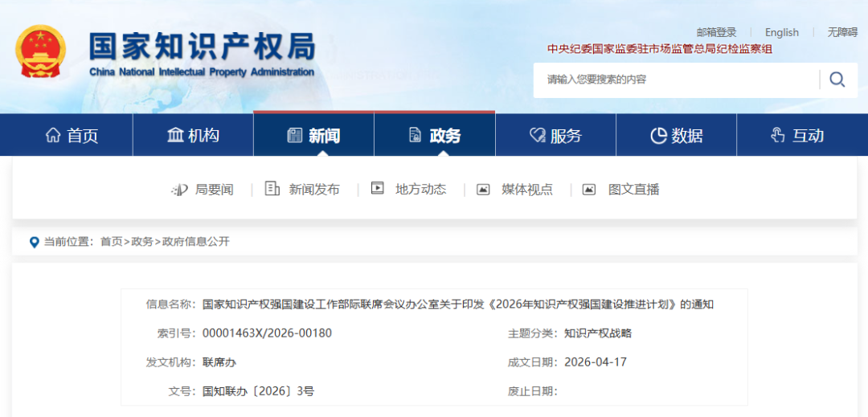The width and height of the screenshot is (868, 417).
Task: Click the 废止日期 label
Action: point(533,391)
